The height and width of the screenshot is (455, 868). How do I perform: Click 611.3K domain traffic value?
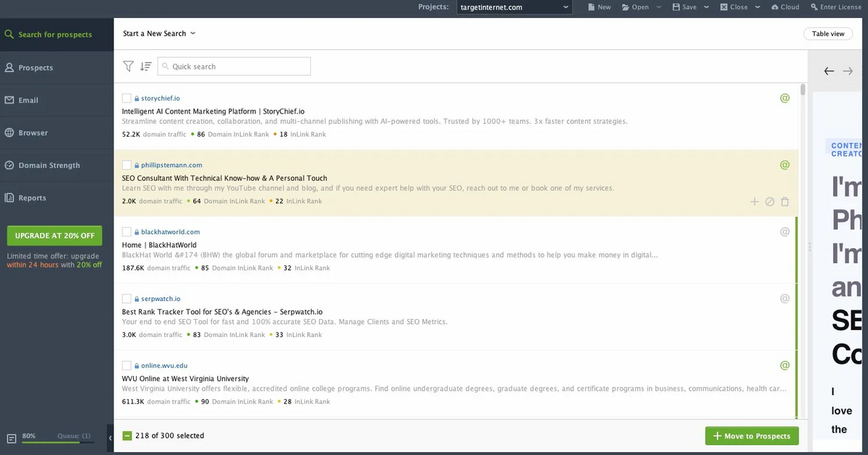click(133, 401)
